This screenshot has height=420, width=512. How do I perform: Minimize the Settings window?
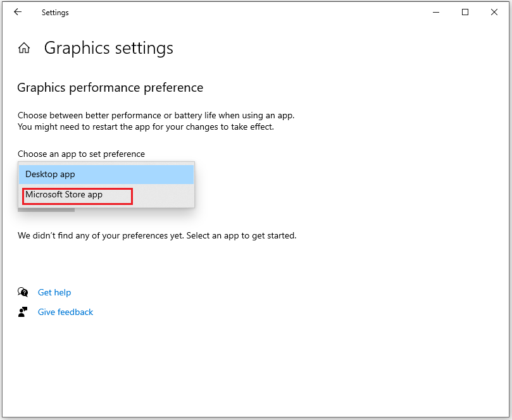click(x=436, y=12)
